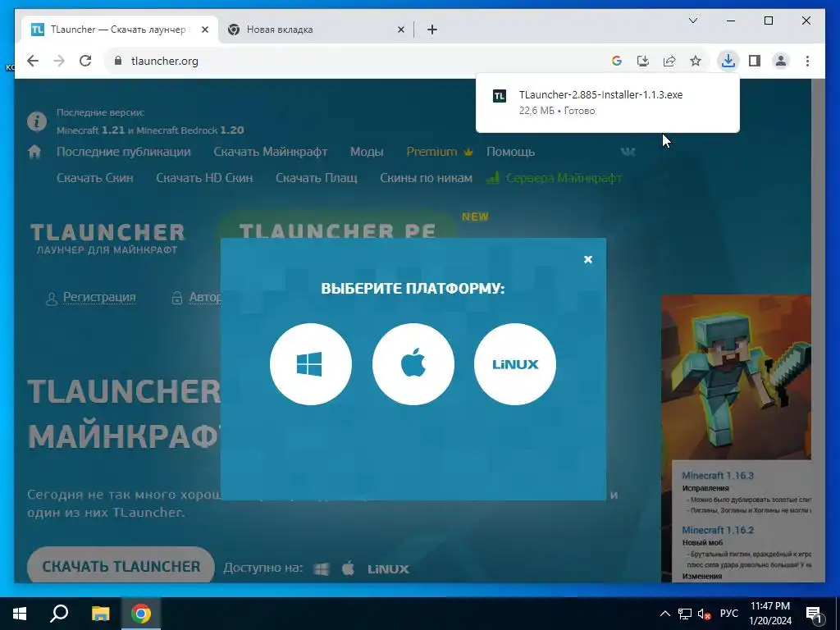Click the СКАЧАТЬ TLAUNCHER button

coord(121,566)
